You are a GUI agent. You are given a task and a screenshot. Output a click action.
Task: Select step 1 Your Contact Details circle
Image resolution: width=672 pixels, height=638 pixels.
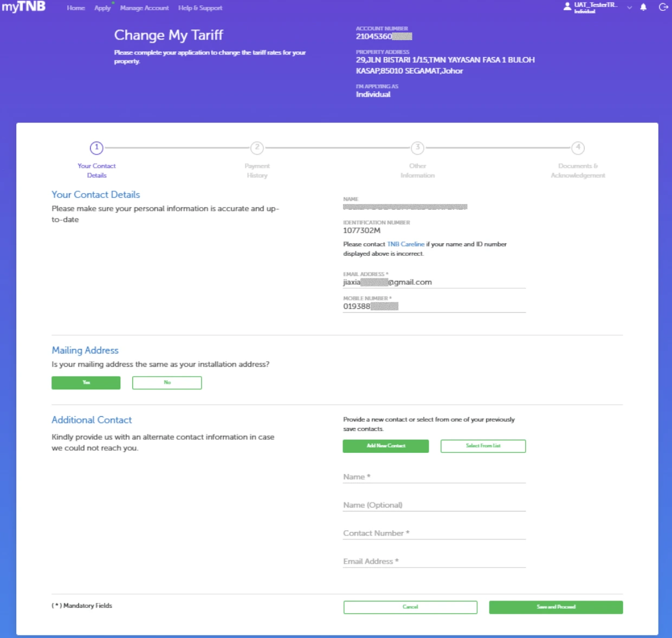96,147
